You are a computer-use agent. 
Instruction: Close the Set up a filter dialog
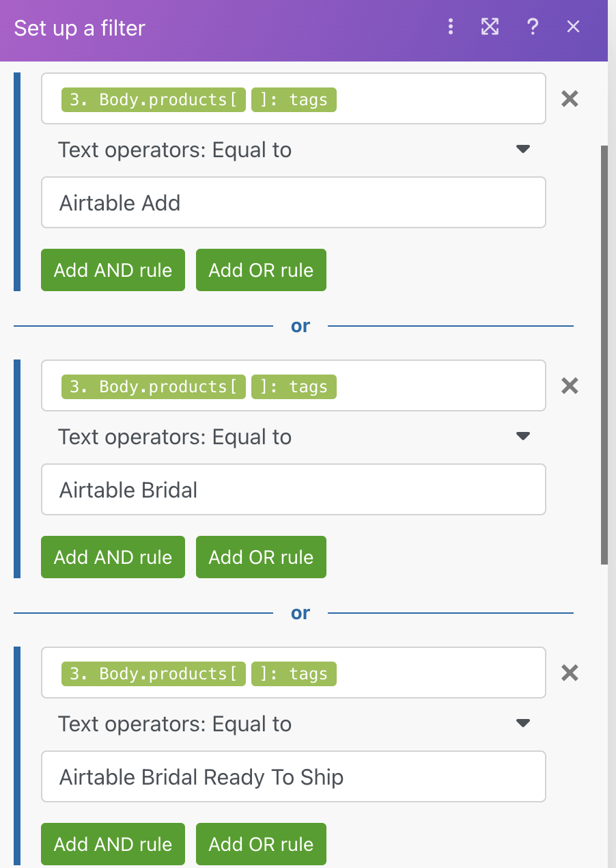point(574,27)
